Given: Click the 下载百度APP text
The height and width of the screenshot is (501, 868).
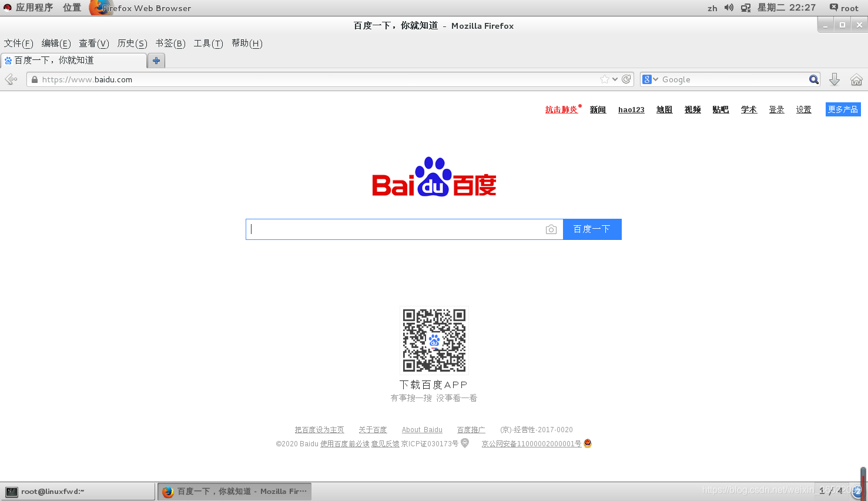Looking at the screenshot, I should click(434, 385).
